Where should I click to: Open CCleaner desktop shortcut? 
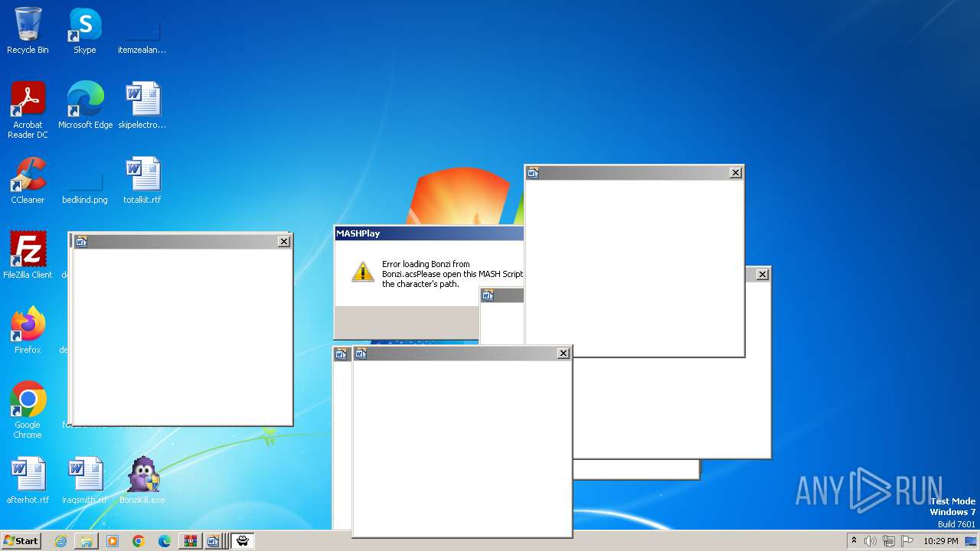point(28,181)
